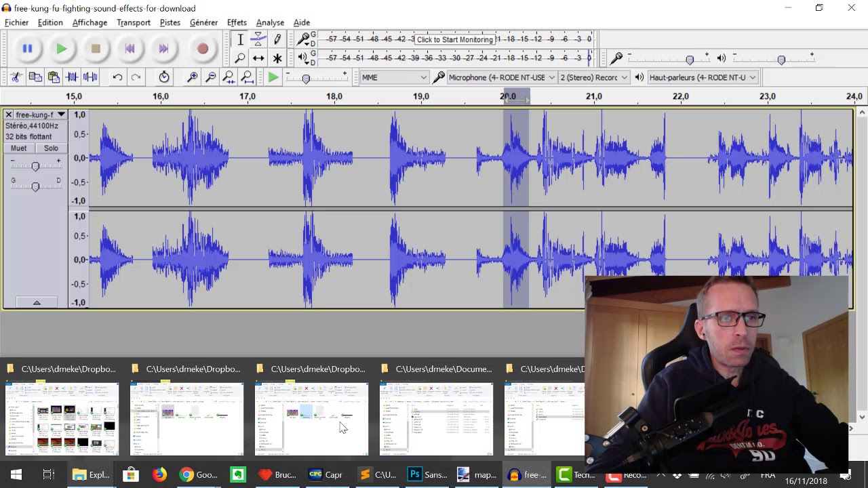
Task: Select the Selection (I-beam) tool
Action: pos(240,39)
